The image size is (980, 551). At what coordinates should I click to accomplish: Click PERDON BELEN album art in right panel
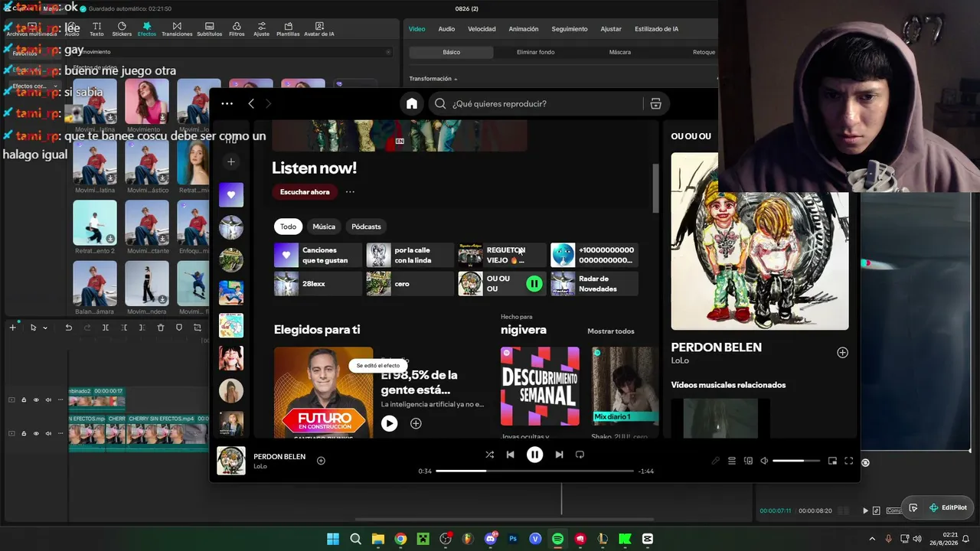(x=759, y=241)
